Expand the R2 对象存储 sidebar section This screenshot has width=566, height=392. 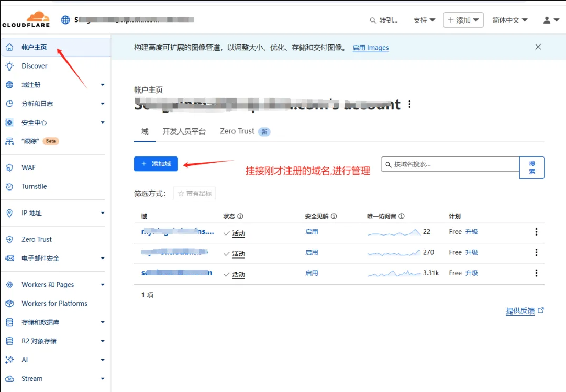tap(103, 341)
